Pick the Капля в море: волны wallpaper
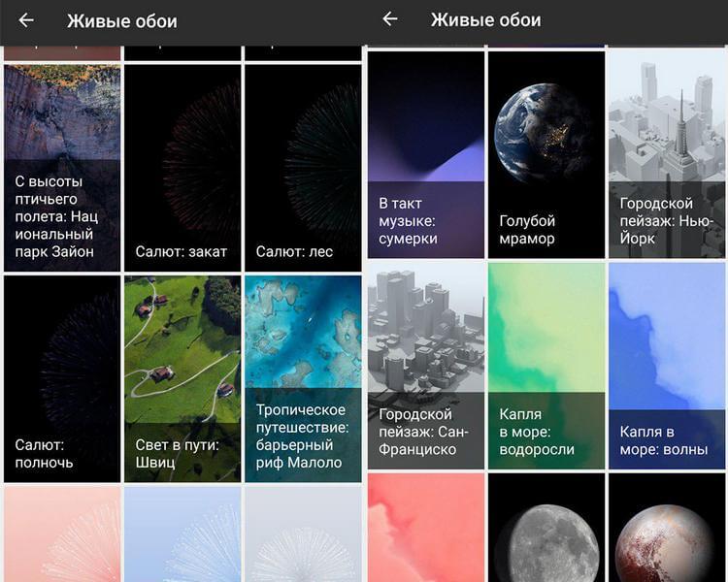Screen dimensions: 728x582 [x=667, y=366]
